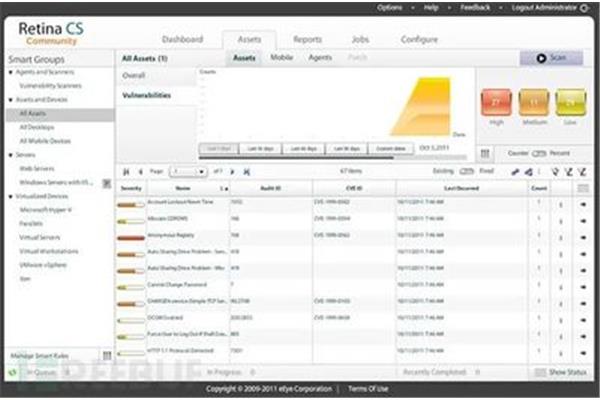Click the green refresh icon near In Queue
Screen dimensions: 600x400
click(12, 372)
